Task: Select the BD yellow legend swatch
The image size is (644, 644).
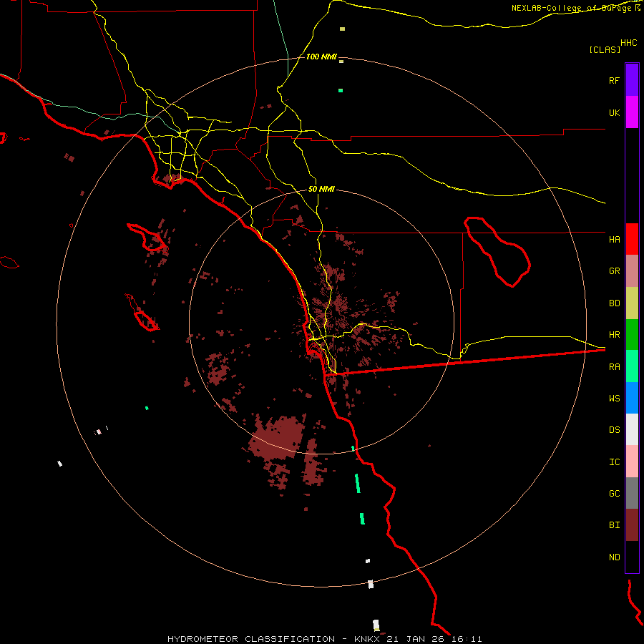Action: (632, 303)
